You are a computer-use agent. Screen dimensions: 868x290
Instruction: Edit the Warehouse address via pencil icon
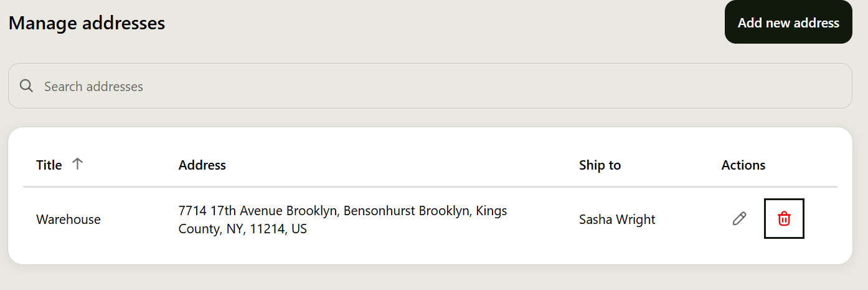tap(739, 218)
